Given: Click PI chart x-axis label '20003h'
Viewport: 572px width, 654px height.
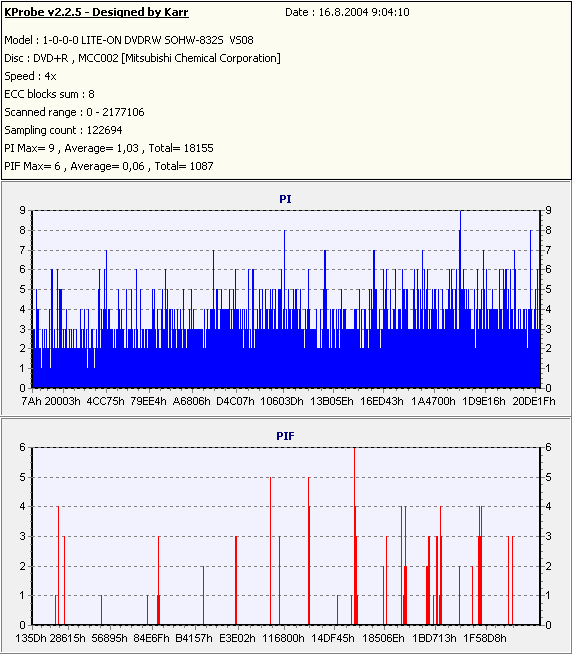Looking at the screenshot, I should click(63, 401).
